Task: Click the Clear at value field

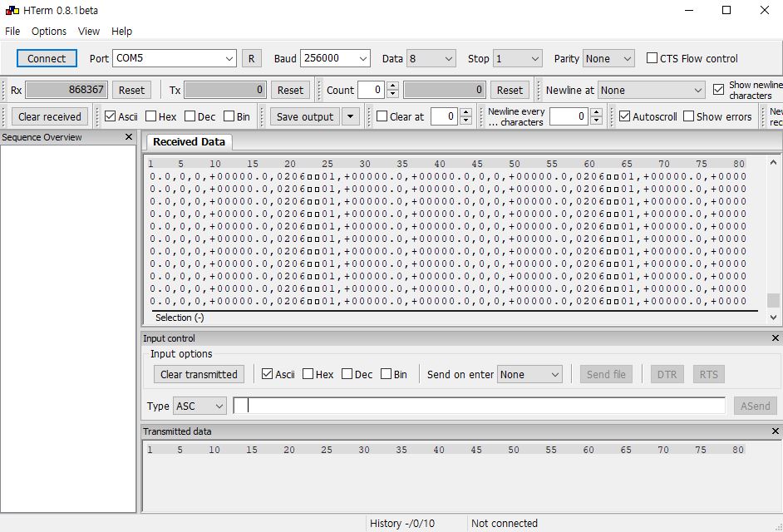Action: 444,117
